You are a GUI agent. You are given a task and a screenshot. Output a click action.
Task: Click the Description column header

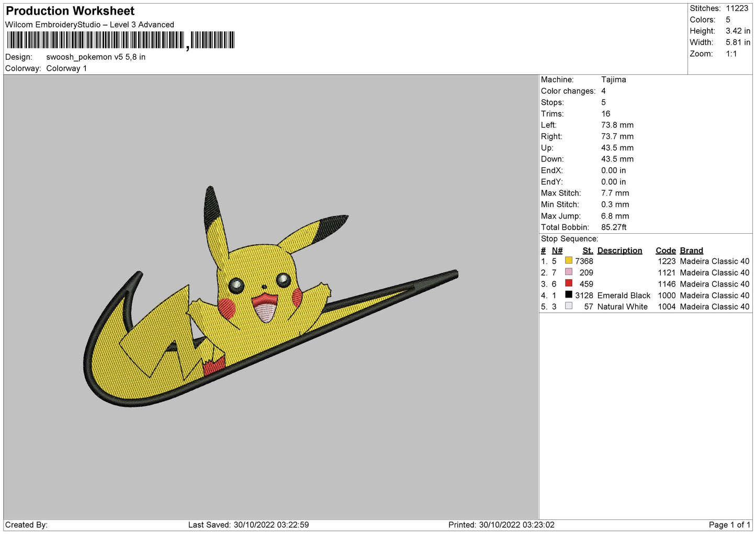pyautogui.click(x=619, y=251)
